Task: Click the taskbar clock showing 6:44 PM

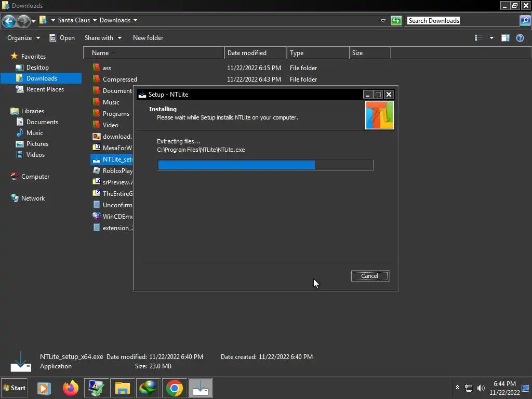Action: (504, 388)
